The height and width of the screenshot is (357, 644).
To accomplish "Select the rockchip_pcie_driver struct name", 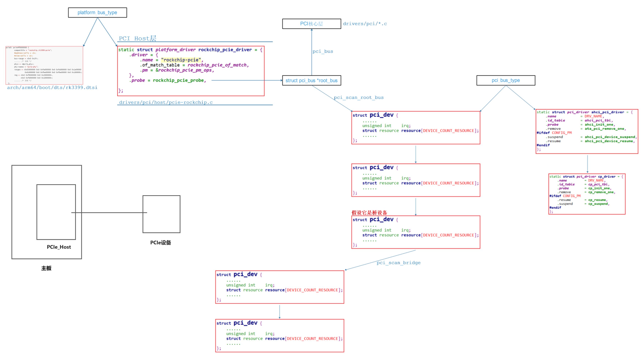I will pos(225,50).
